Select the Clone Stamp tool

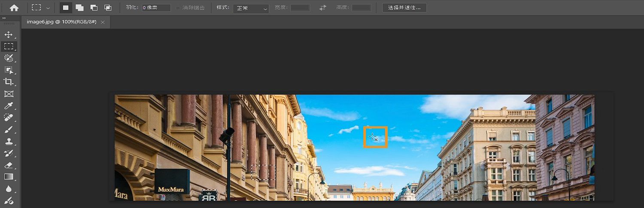pos(9,141)
